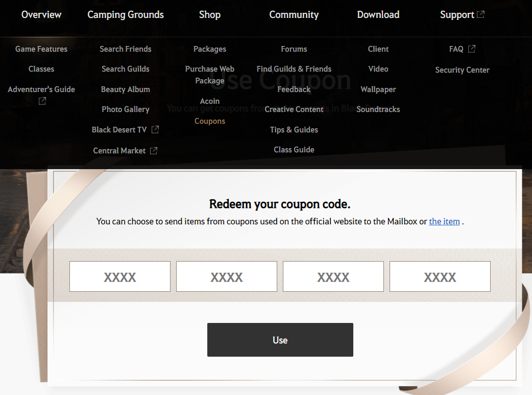
Task: Open the Soundtracks page
Action: [378, 109]
